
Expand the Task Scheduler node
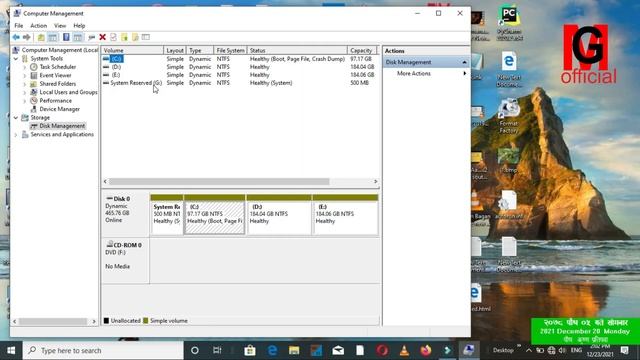(x=24, y=67)
